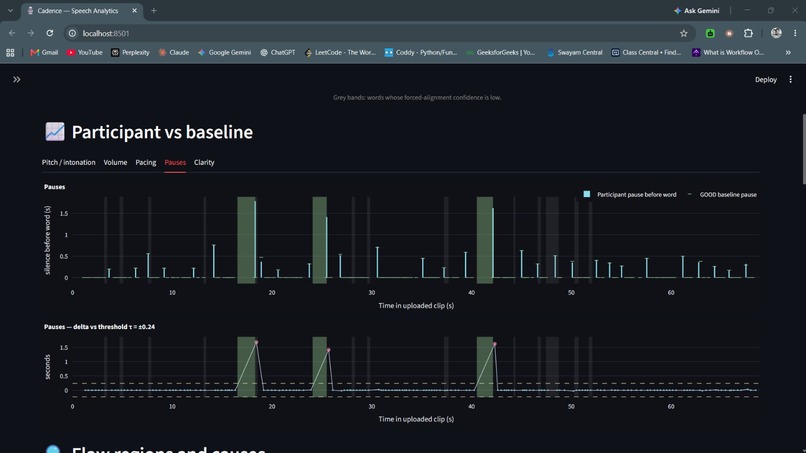
Task: Open a new browser tab
Action: [154, 11]
